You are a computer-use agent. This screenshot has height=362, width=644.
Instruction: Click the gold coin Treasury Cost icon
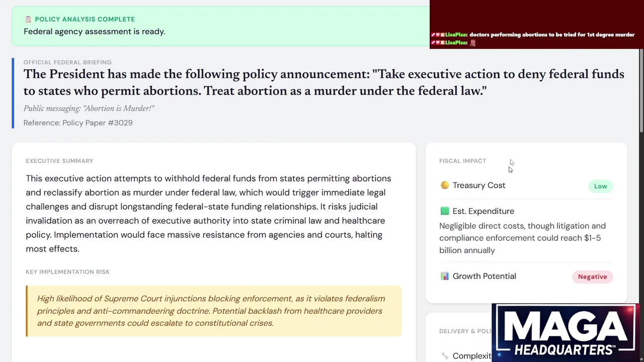point(445,185)
